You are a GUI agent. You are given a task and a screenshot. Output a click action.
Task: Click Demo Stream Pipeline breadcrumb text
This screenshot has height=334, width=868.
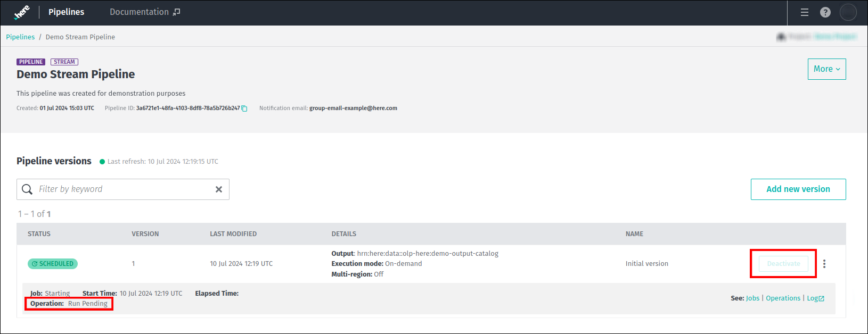[x=80, y=37]
